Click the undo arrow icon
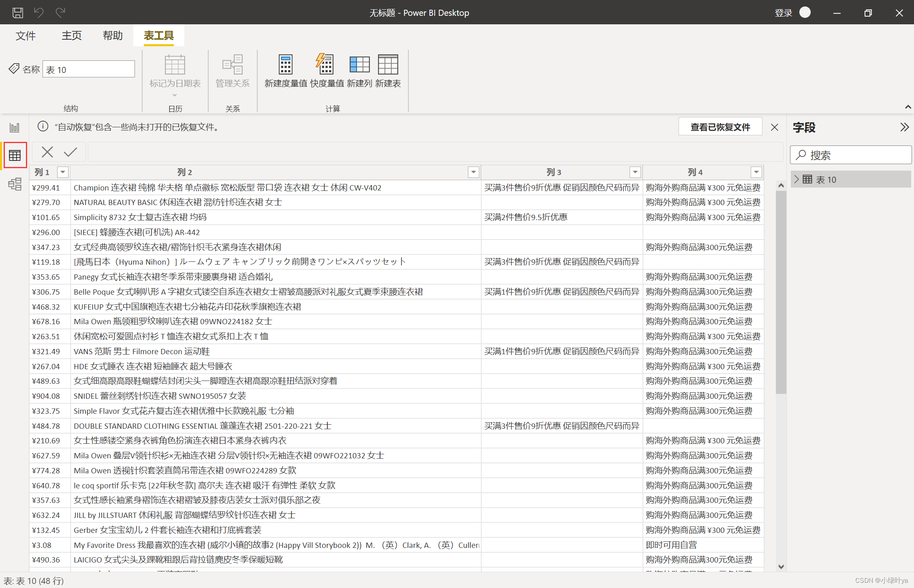The width and height of the screenshot is (914, 588). [39, 13]
